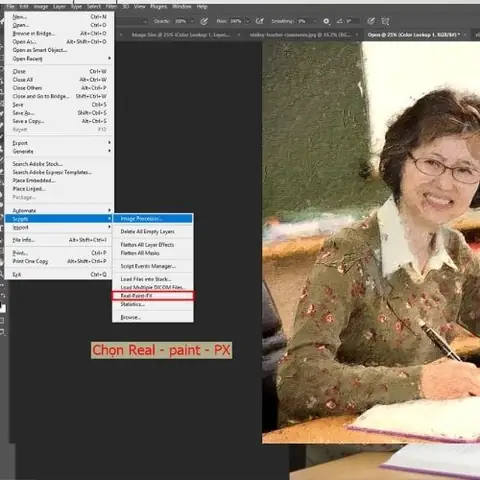Open the Flow dropdown arrow
The height and width of the screenshot is (480, 480).
click(247, 21)
